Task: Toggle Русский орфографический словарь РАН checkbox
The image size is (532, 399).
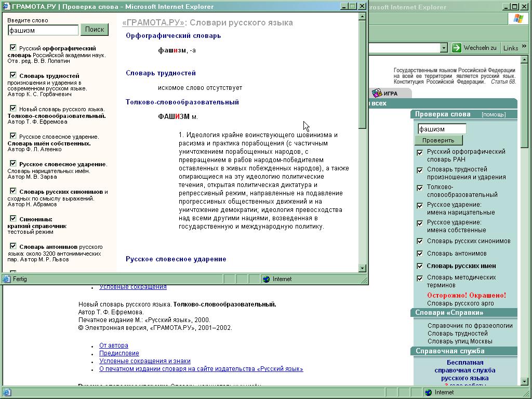Action: (420, 153)
